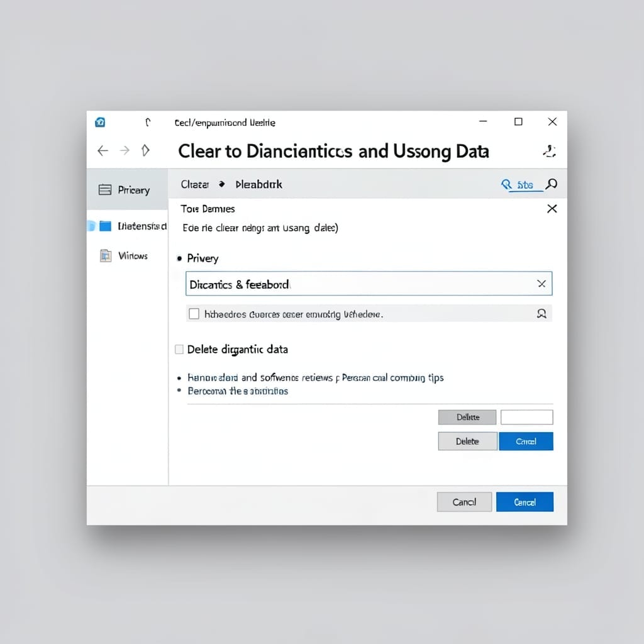Image resolution: width=644 pixels, height=644 pixels.
Task: Tick the checkbox under the input field
Action: click(x=194, y=314)
